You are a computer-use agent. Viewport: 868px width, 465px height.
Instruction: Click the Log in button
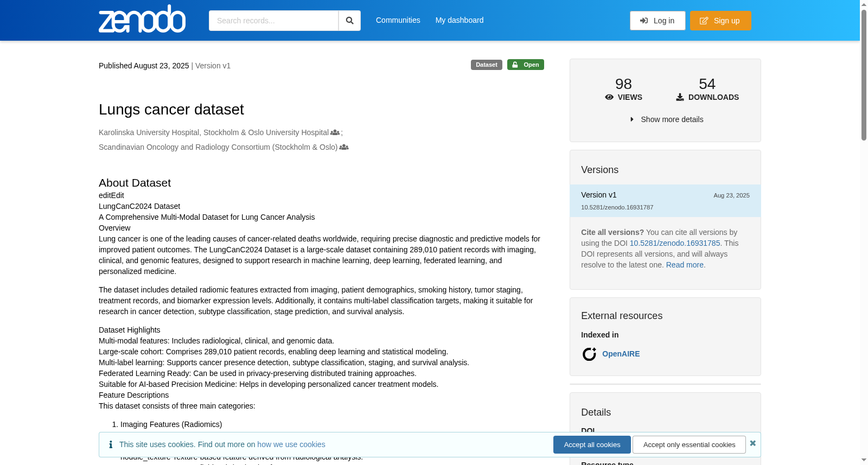(x=658, y=21)
